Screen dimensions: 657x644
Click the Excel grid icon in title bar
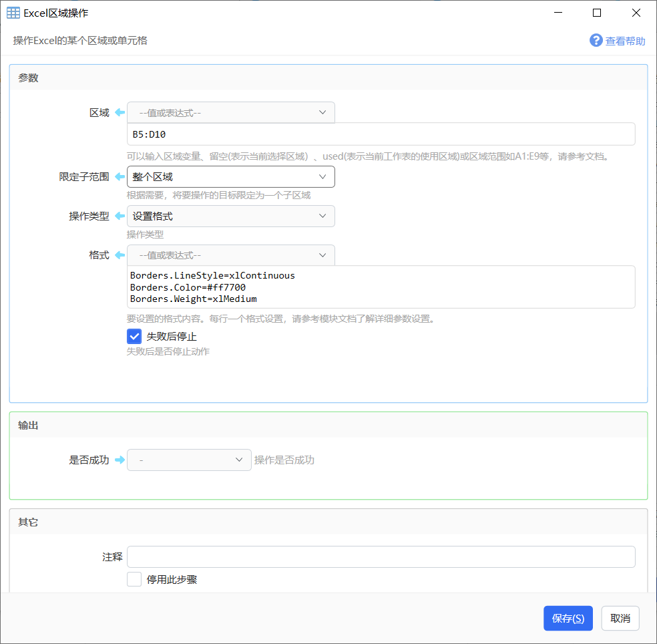(13, 13)
